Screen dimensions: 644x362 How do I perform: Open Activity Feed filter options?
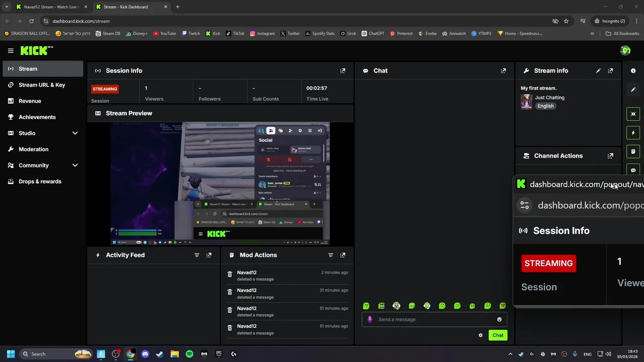(197, 255)
